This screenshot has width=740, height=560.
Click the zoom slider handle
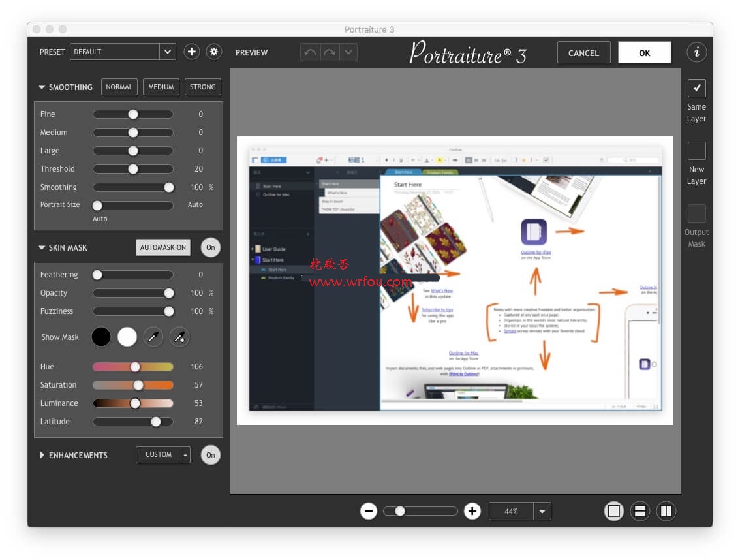[400, 511]
